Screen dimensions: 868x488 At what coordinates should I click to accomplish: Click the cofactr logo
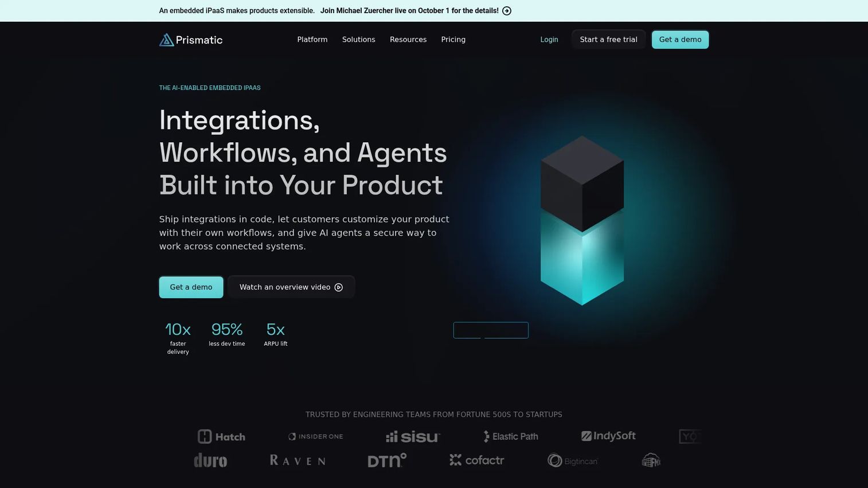(477, 460)
